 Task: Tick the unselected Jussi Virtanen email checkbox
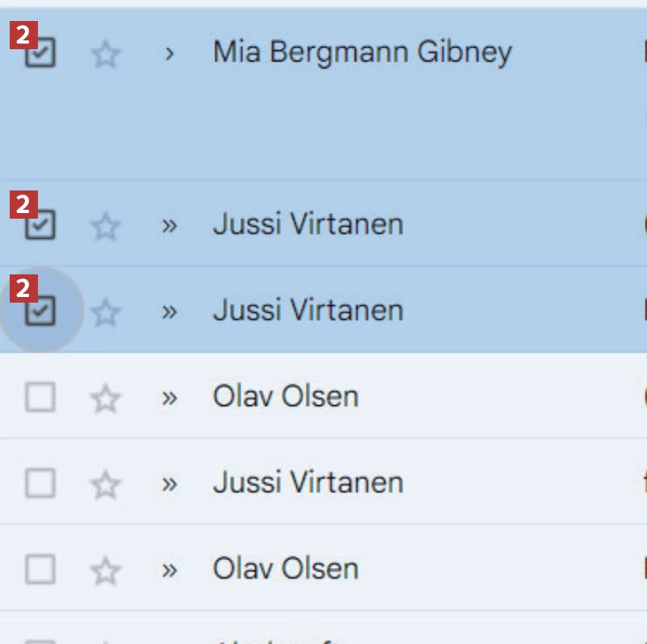[x=40, y=484]
